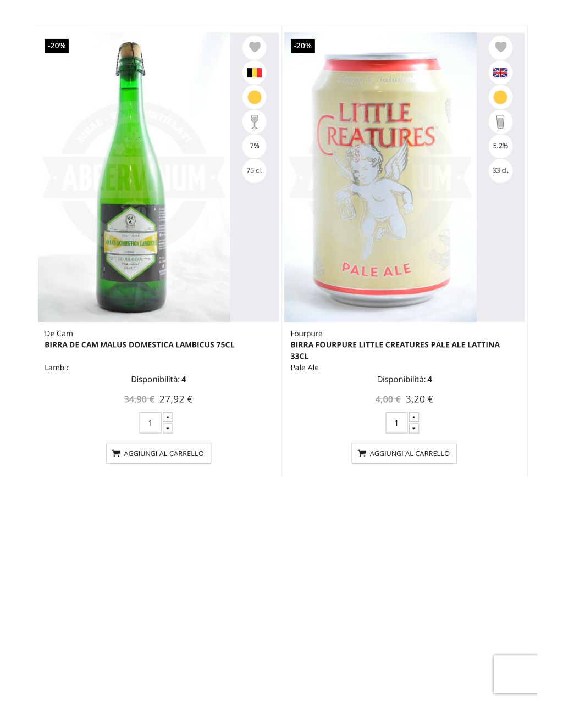
Task: Add De Cam lambic to cart
Action: [158, 453]
